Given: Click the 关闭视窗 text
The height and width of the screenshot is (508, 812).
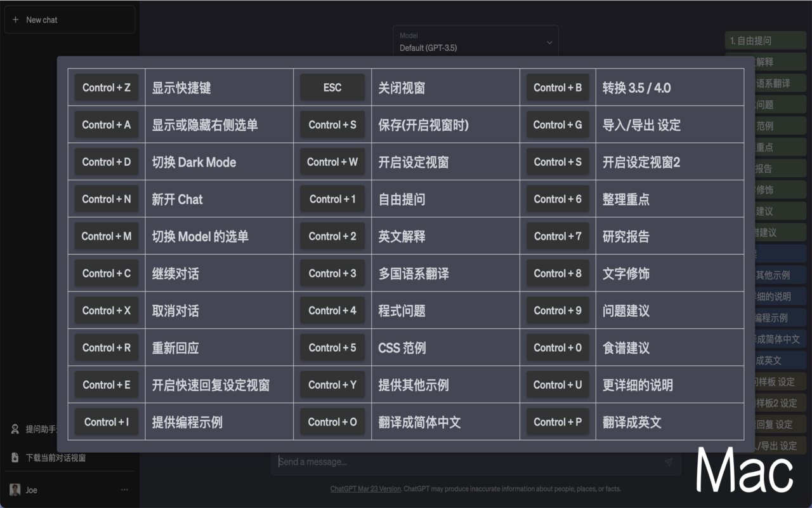Looking at the screenshot, I should (402, 88).
